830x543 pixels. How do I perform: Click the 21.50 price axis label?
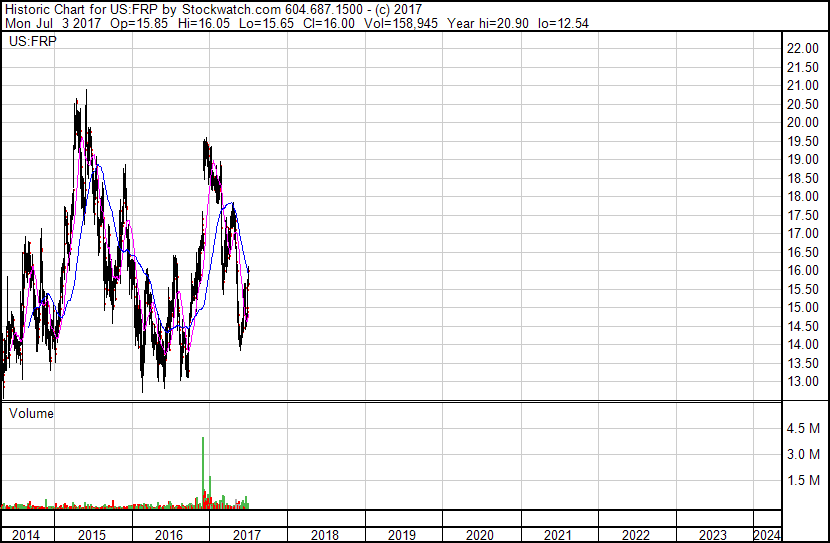(802, 67)
